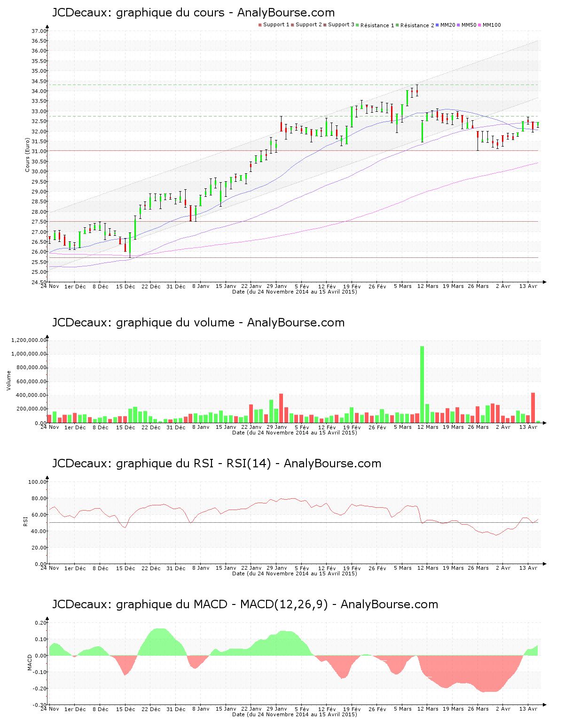Click '5 Fév' date on RSI chart axis
This screenshot has width=564, height=728.
[302, 568]
